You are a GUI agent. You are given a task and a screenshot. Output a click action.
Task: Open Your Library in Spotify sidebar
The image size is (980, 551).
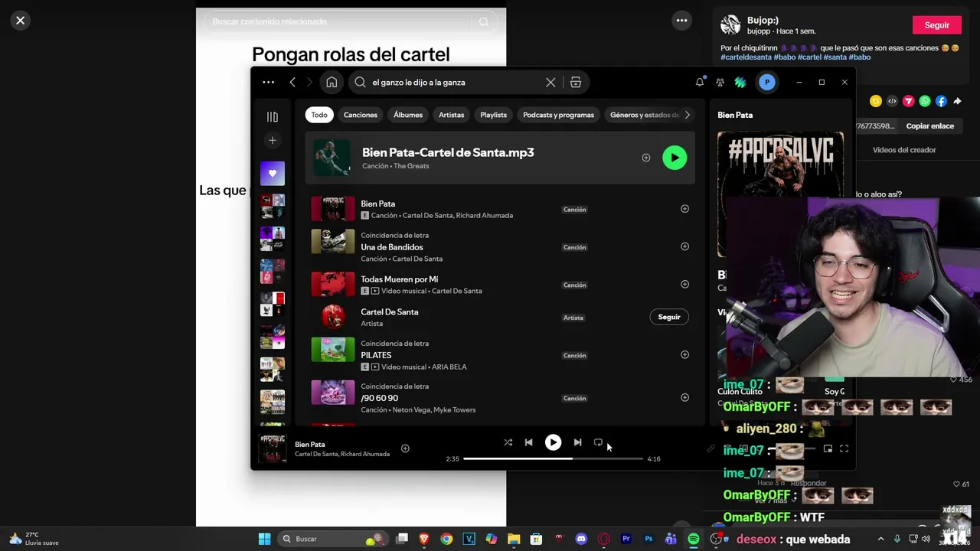tap(272, 116)
